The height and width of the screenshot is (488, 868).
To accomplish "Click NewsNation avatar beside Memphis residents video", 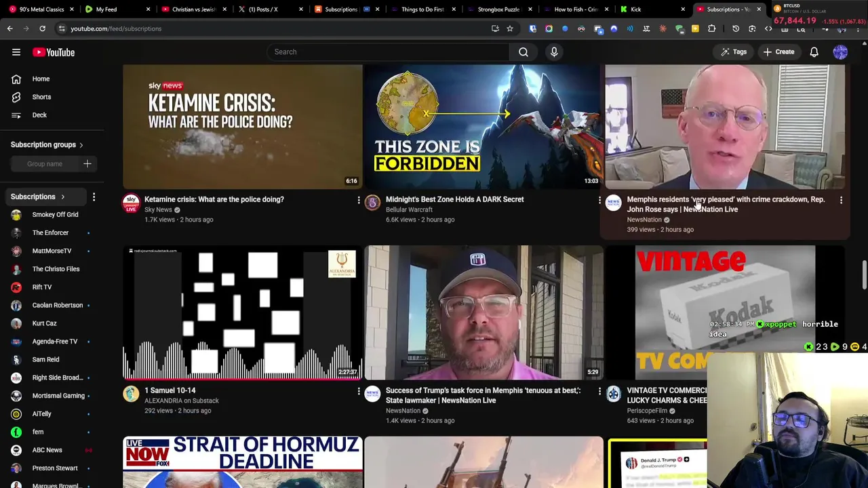I will tap(614, 203).
